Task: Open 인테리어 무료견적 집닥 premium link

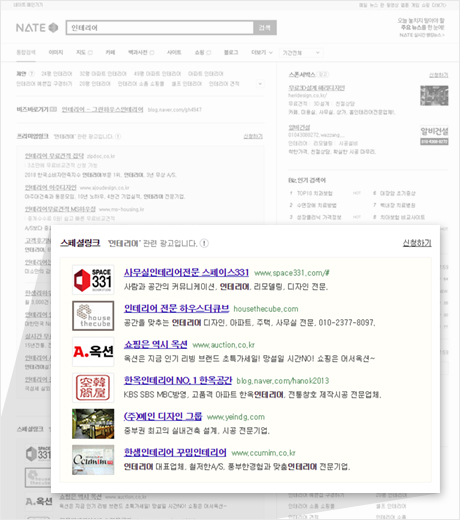Action: point(54,156)
